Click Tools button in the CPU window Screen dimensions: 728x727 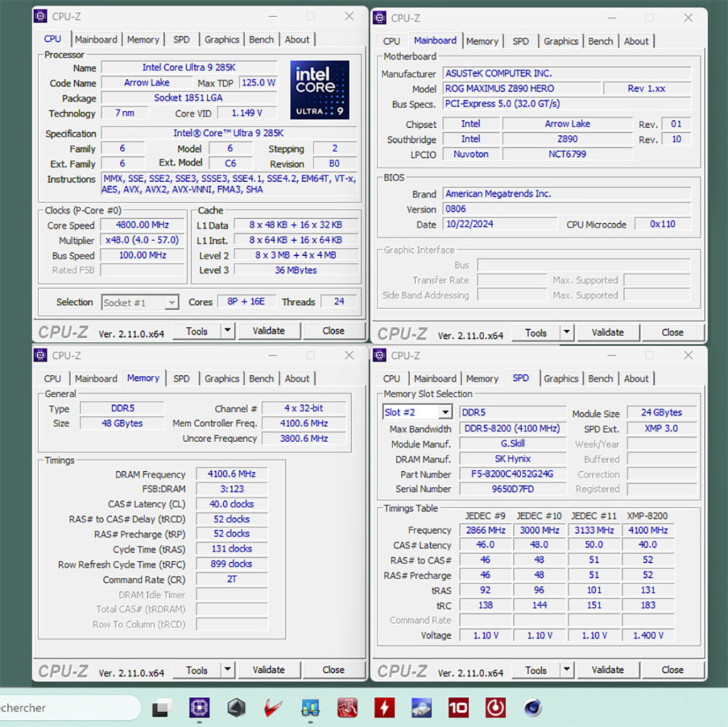click(197, 330)
